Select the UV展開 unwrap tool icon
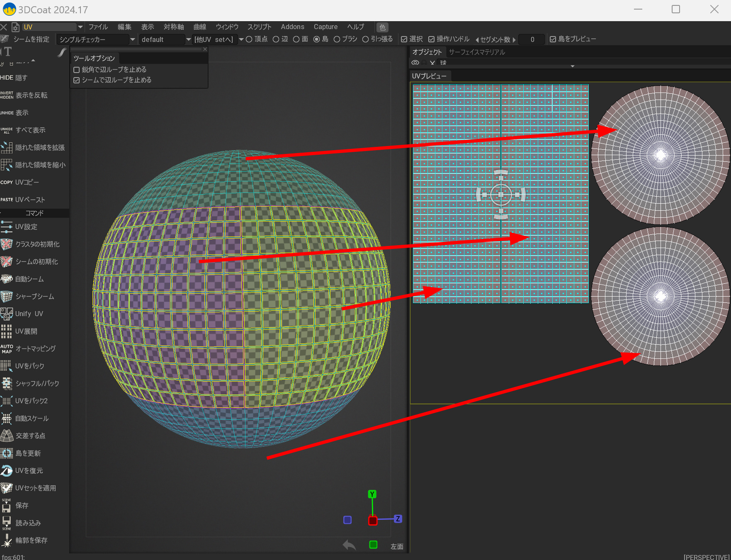 (7, 331)
